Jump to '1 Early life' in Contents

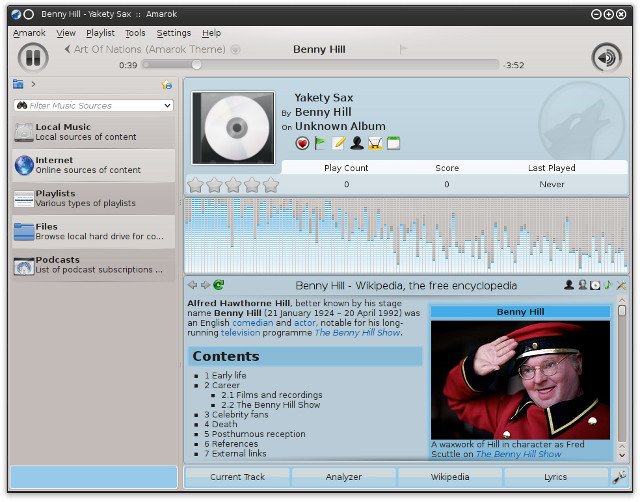(225, 375)
